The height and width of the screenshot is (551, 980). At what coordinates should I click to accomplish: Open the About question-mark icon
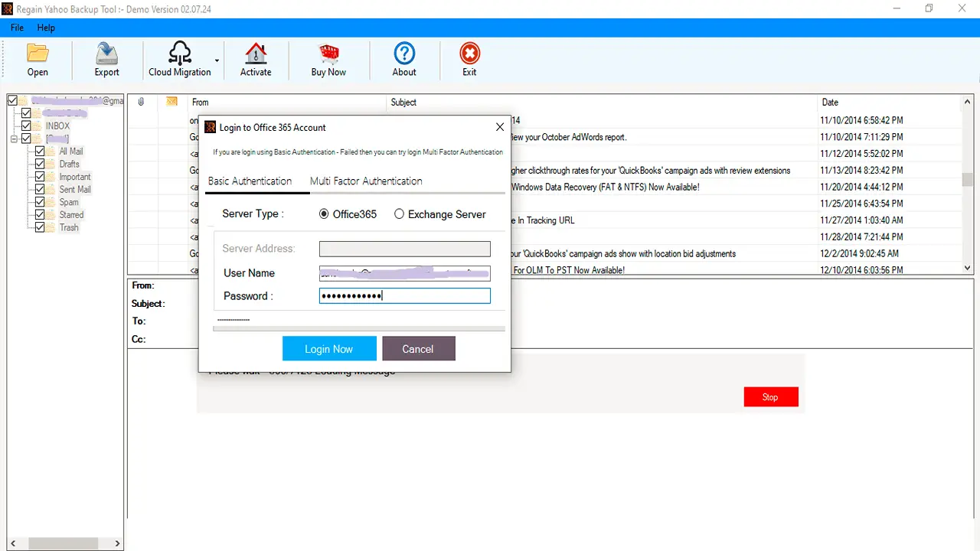(x=404, y=60)
